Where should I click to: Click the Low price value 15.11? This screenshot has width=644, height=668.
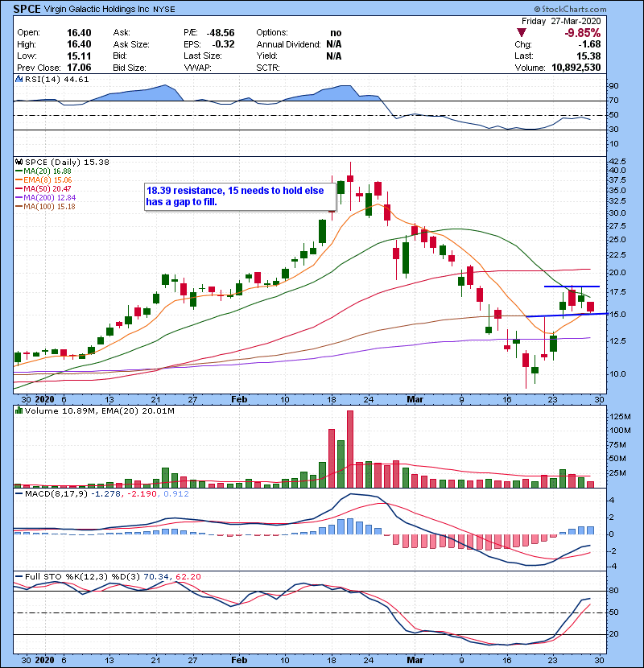click(x=79, y=56)
